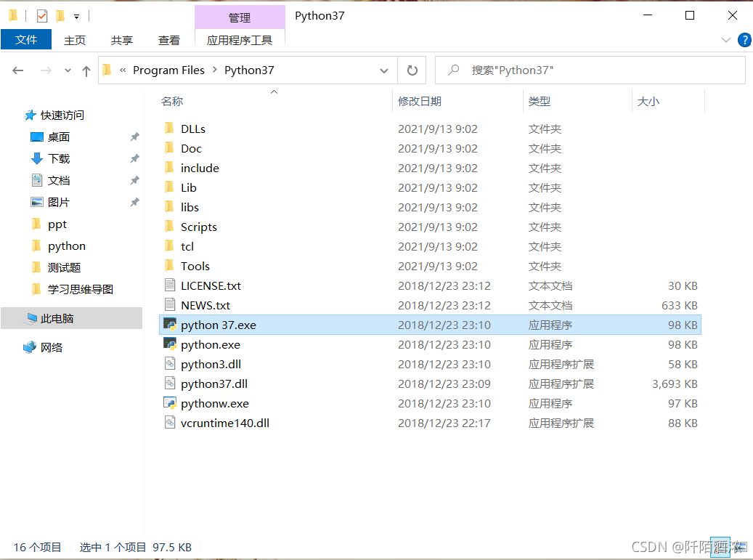Select the Lib folder

click(188, 188)
